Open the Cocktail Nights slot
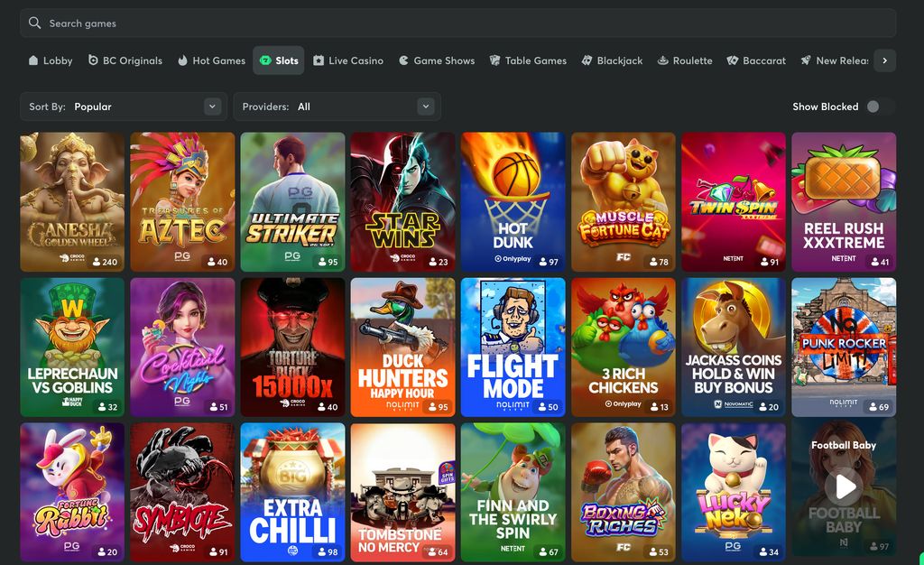The height and width of the screenshot is (565, 924). pos(182,347)
